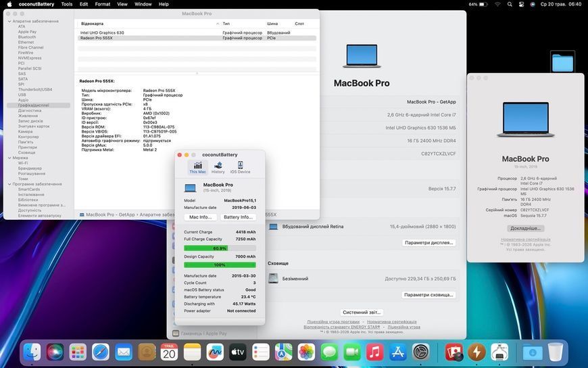This screenshot has width=588, height=368.
Task: Open the Format menu
Action: click(x=102, y=4)
